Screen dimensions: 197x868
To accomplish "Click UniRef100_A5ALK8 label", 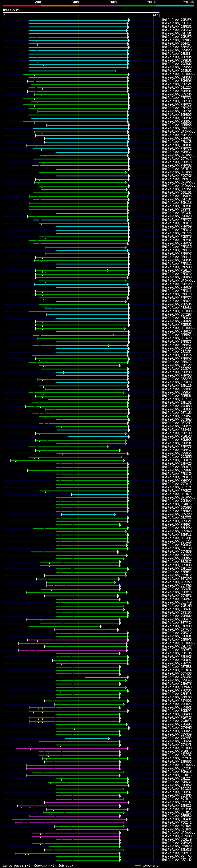I will click(x=177, y=436).
